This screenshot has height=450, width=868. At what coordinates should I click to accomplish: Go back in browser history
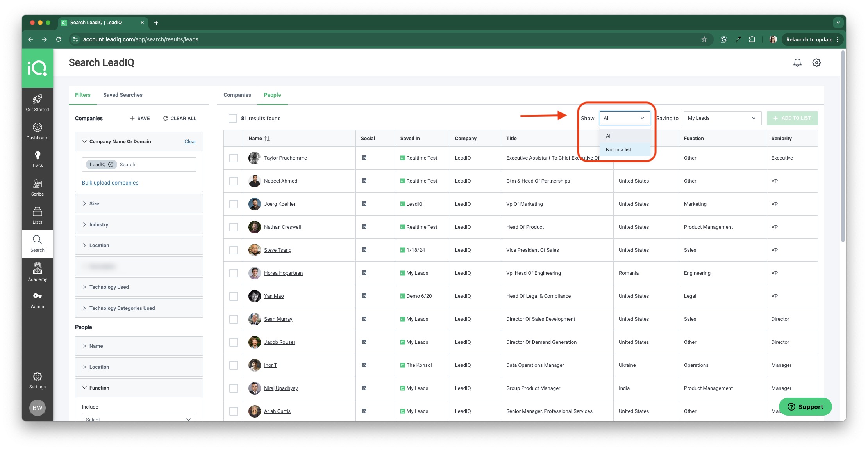click(30, 39)
